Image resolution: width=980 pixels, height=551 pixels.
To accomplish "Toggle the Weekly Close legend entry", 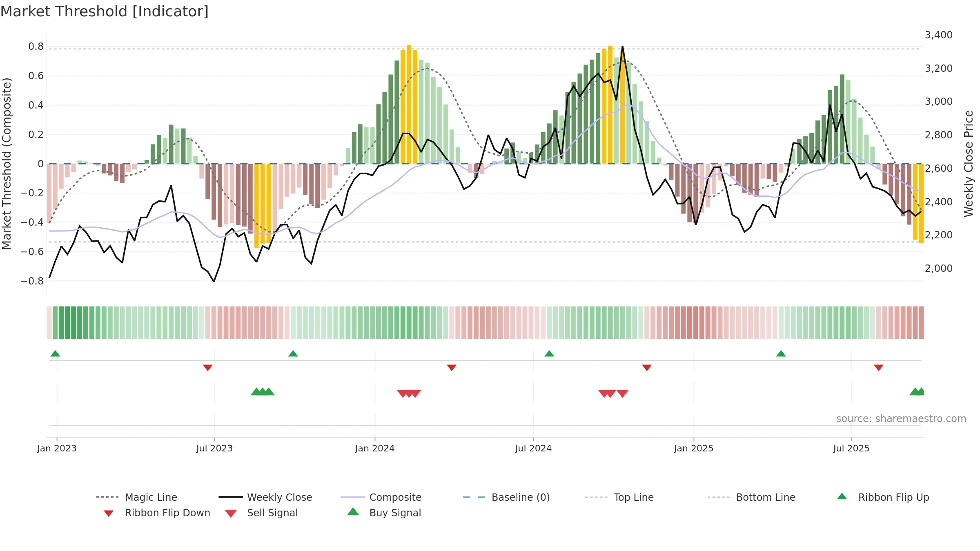I will [265, 497].
